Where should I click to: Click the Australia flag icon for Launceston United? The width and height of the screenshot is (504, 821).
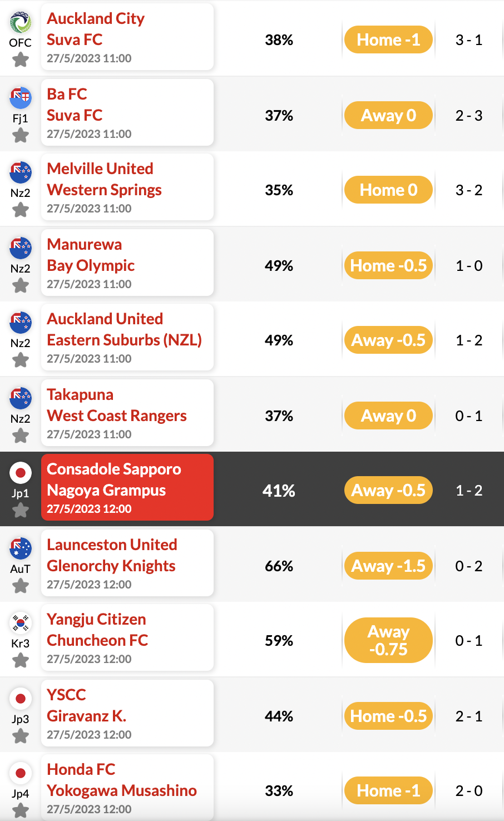coord(21,548)
